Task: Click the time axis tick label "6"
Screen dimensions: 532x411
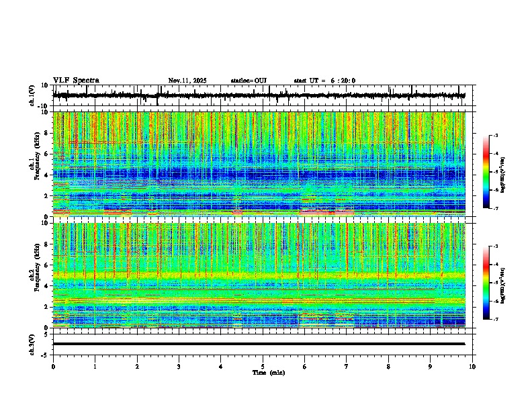Action: (305, 367)
